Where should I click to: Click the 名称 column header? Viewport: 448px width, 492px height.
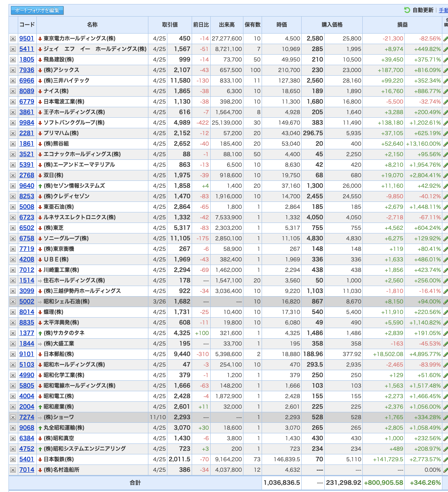coord(92,25)
